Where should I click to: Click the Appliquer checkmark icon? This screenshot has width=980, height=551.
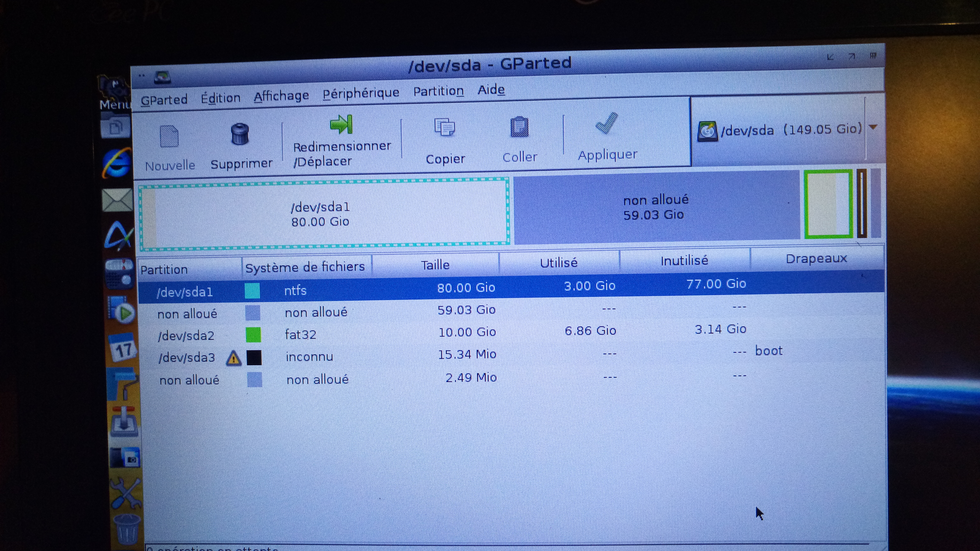click(606, 123)
